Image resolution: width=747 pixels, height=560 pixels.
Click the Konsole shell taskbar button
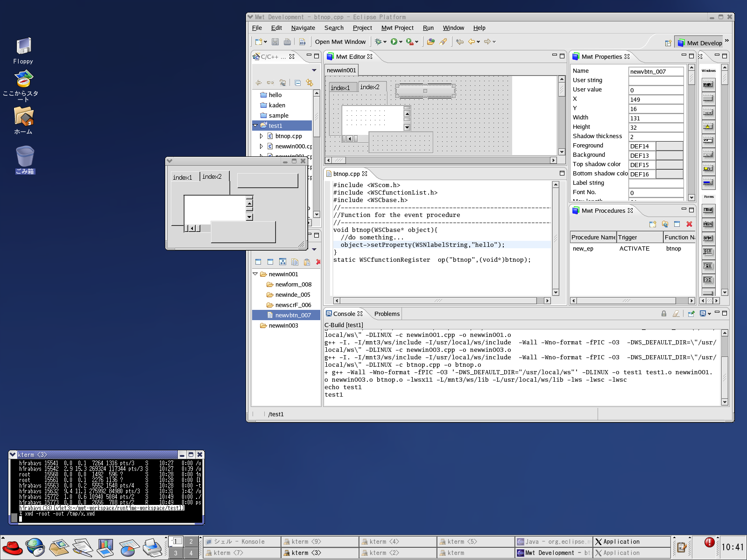[242, 541]
